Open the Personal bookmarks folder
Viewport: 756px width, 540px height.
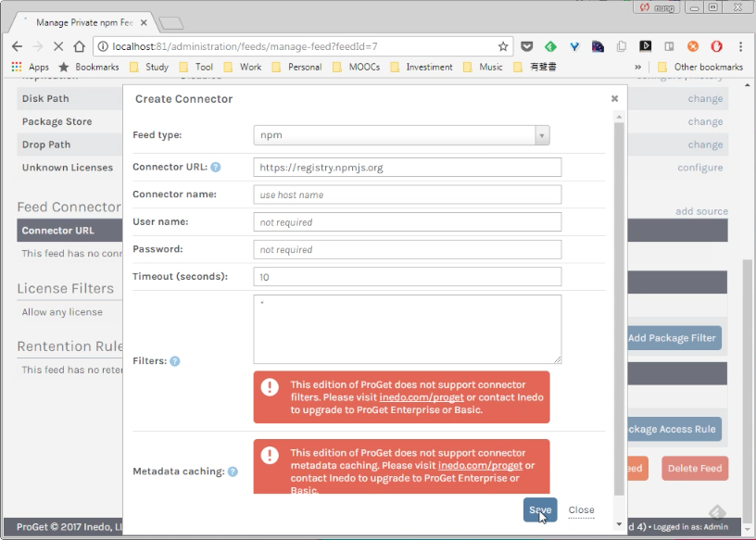297,67
